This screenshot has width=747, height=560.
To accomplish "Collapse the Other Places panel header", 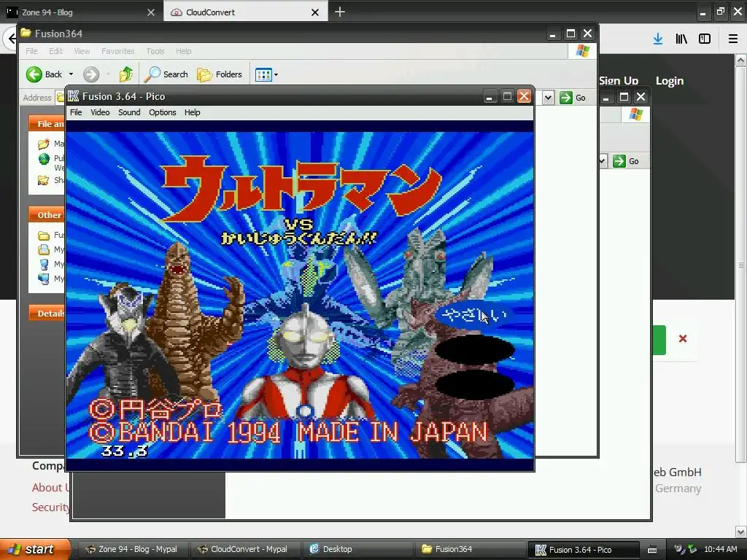I will (x=47, y=215).
